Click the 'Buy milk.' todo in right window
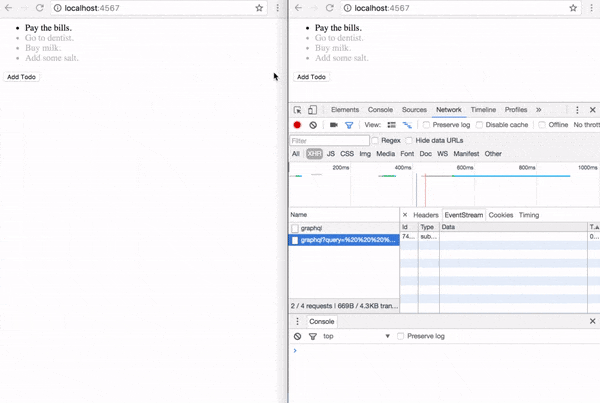Screen dimensions: 600x403 pos(333,48)
